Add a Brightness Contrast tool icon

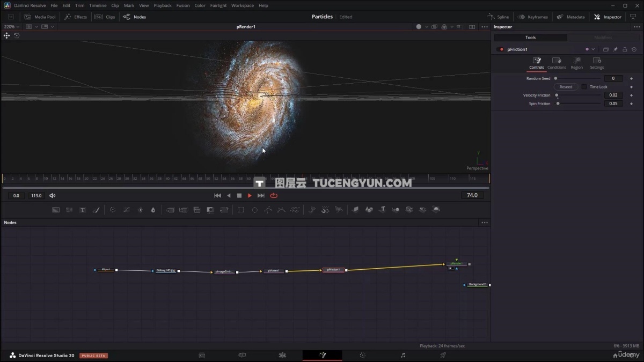tap(141, 210)
